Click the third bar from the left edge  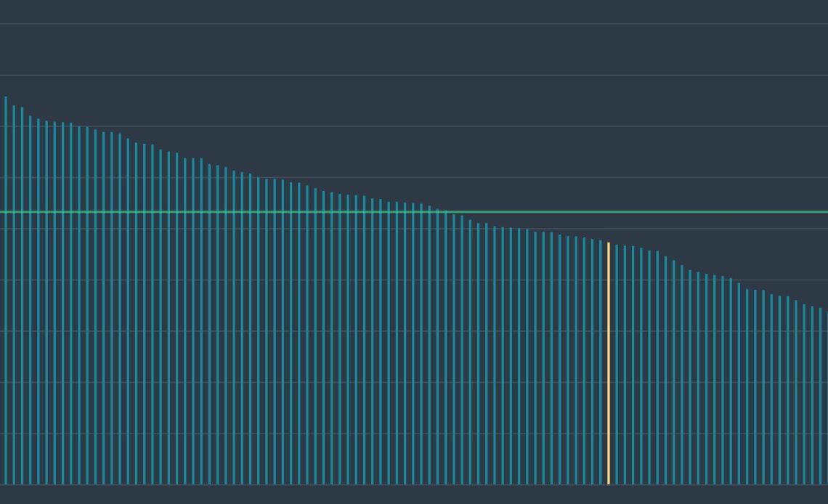22,290
